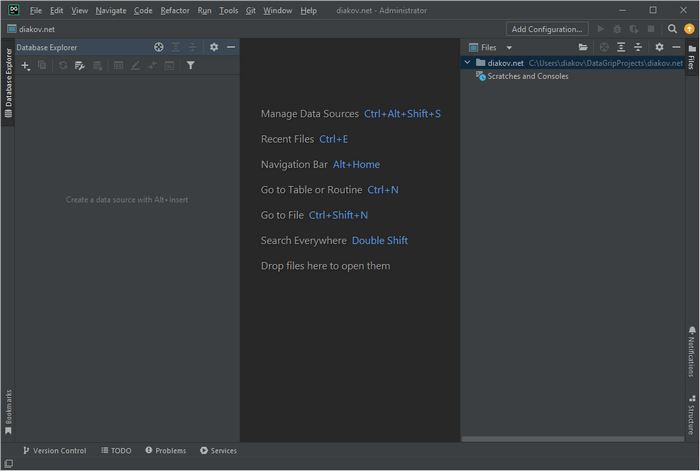Open the Files view dropdown
The height and width of the screenshot is (471, 700).
click(509, 47)
